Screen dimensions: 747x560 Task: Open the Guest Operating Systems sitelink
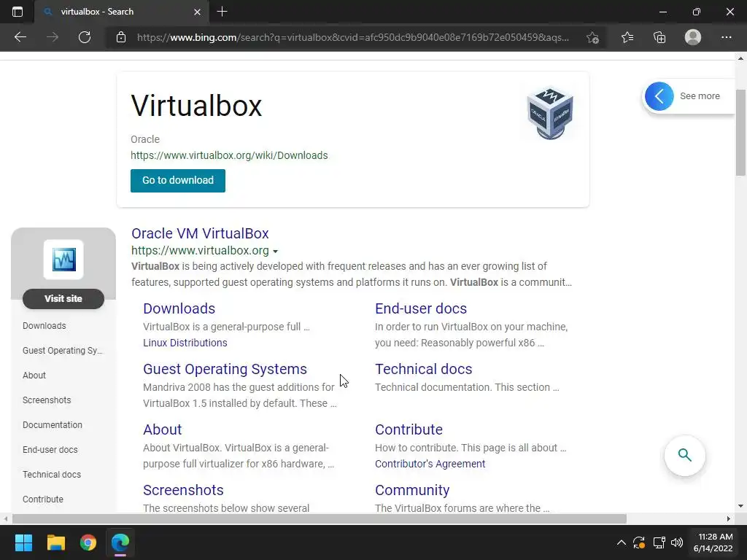coord(225,369)
